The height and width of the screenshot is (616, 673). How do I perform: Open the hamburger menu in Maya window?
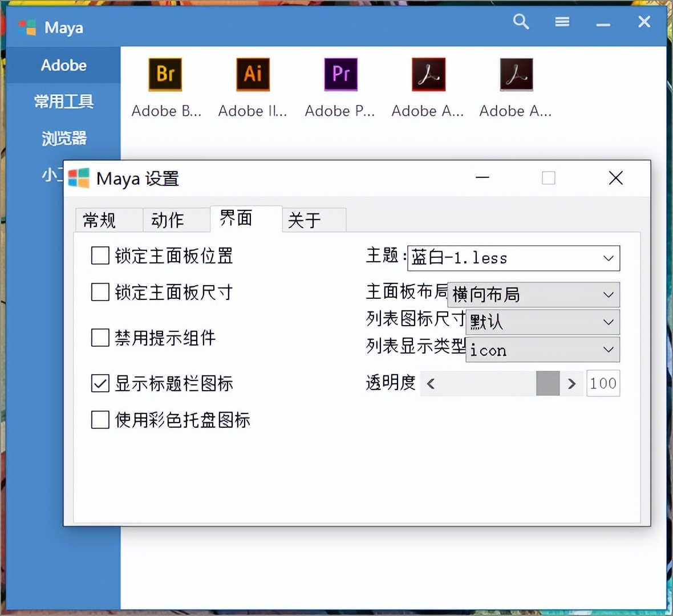tap(562, 22)
